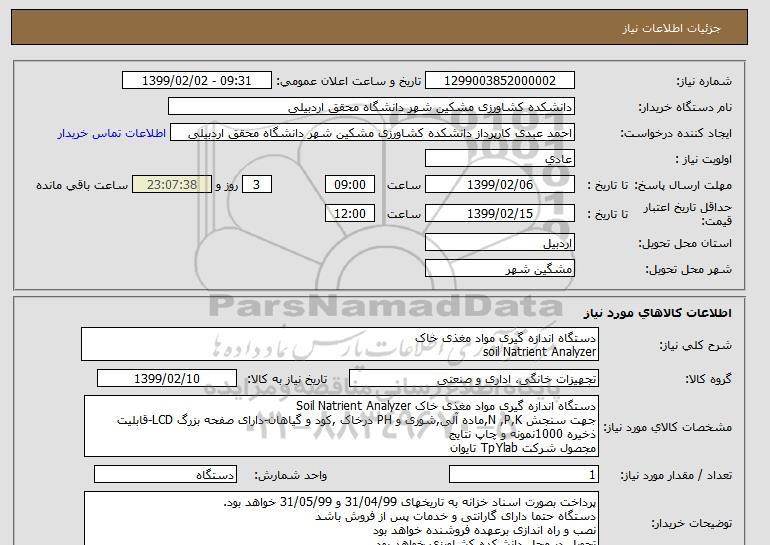This screenshot has height=545, width=770.
Task: Select the text ساعت باقی مانده
Action: [x=82, y=185]
